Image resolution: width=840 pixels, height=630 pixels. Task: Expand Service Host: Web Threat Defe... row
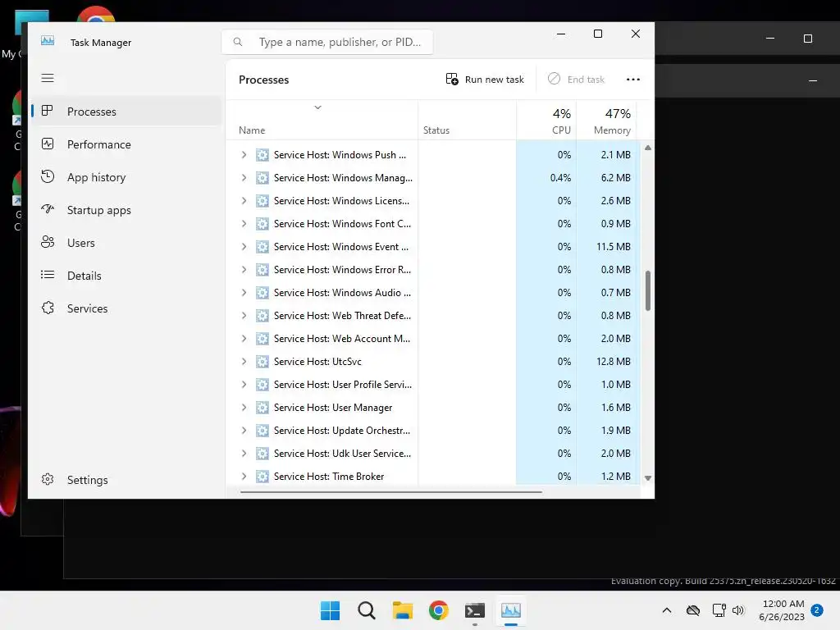(244, 316)
